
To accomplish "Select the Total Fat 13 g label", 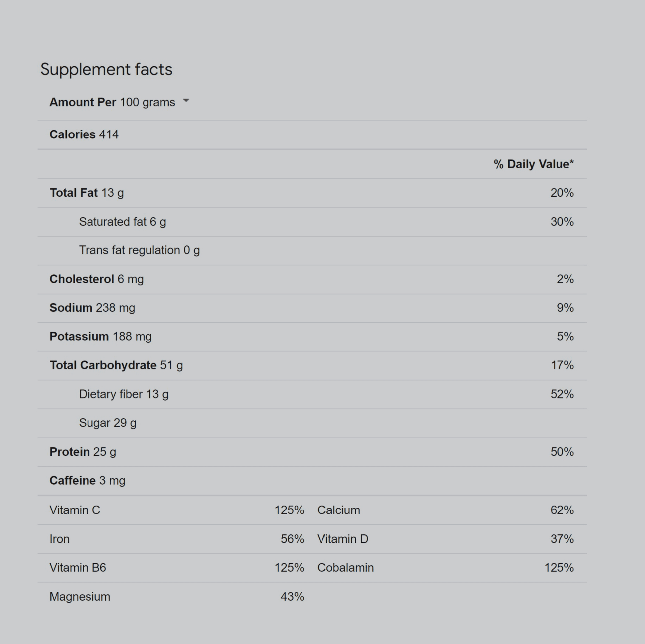I will click(x=87, y=193).
